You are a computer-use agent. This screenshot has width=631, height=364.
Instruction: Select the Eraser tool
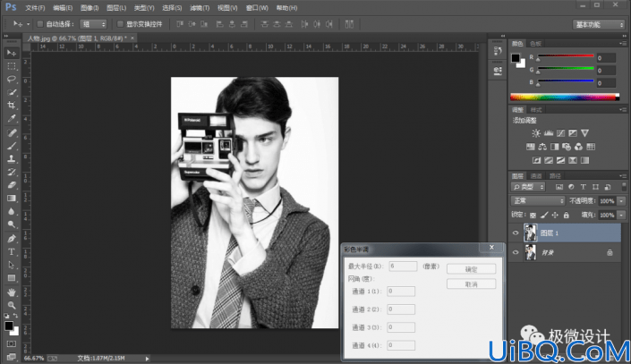[x=12, y=185]
